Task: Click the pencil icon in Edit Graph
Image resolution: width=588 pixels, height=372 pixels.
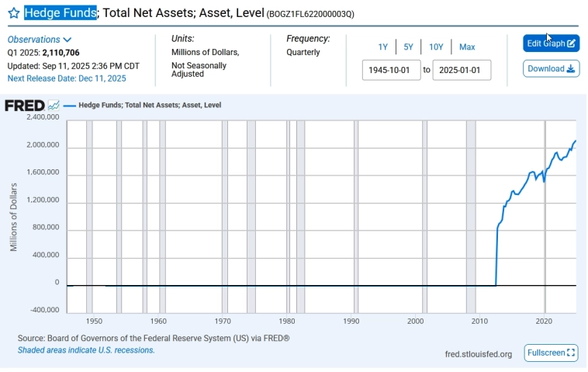Action: [572, 43]
